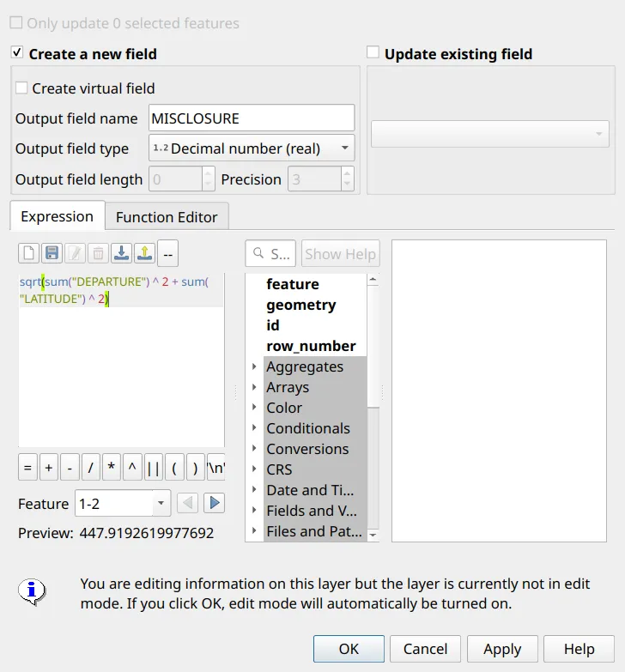625x672 pixels.
Task: Insert the minus operator
Action: point(70,467)
